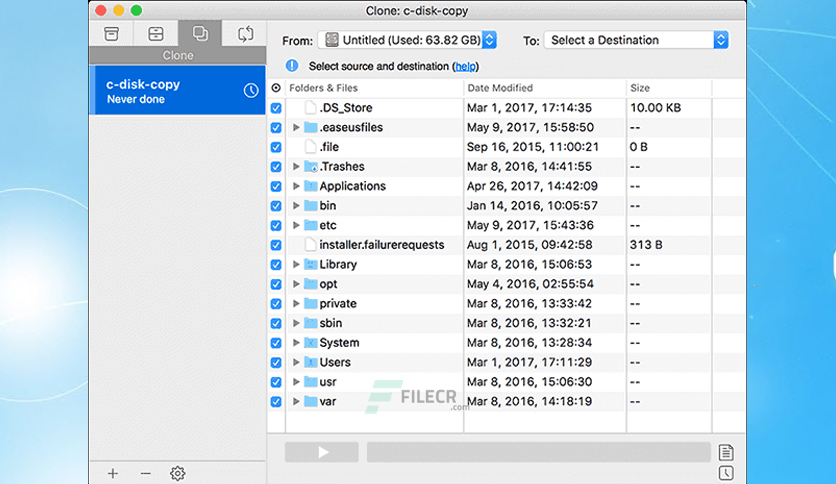This screenshot has height=484, width=836.
Task: Click the 10.00 KB size value
Action: 655,108
